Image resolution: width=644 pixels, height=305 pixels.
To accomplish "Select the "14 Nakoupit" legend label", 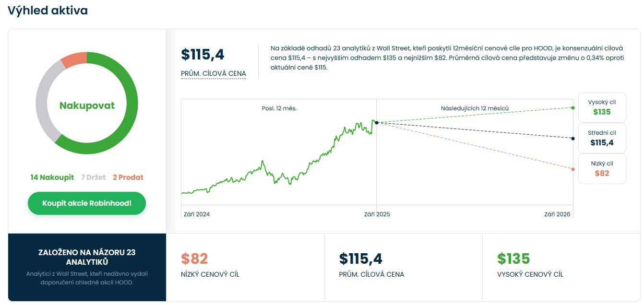I will 52,177.
